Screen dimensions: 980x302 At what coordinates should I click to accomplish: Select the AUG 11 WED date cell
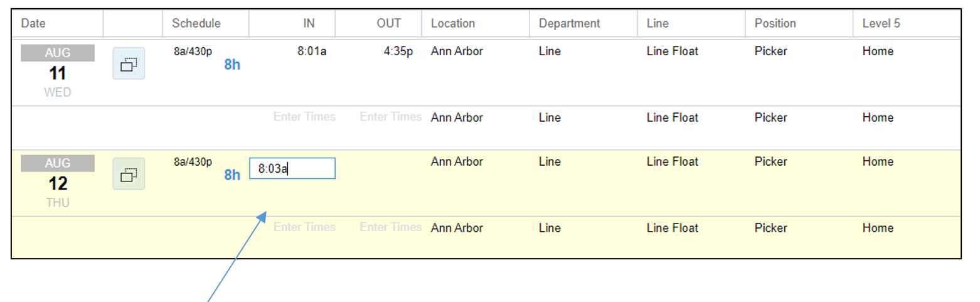tap(58, 72)
